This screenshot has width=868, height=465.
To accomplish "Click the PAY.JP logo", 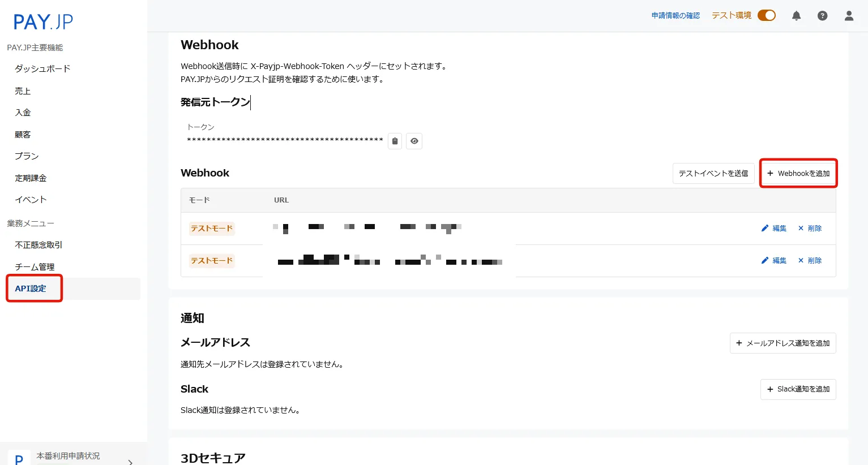I will (44, 22).
